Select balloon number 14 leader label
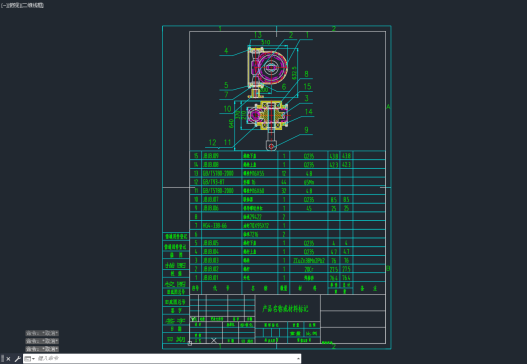The height and width of the screenshot is (364, 527). [309, 112]
